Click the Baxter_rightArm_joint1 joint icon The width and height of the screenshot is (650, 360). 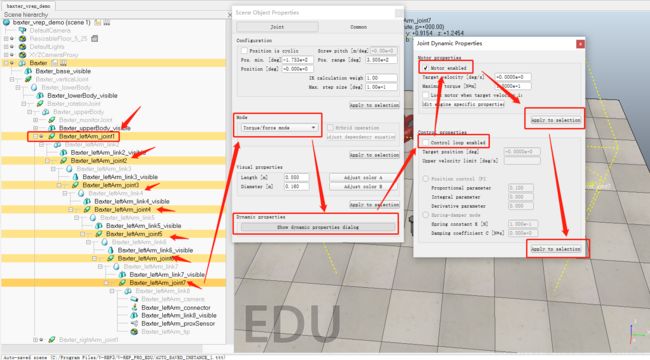(52, 340)
